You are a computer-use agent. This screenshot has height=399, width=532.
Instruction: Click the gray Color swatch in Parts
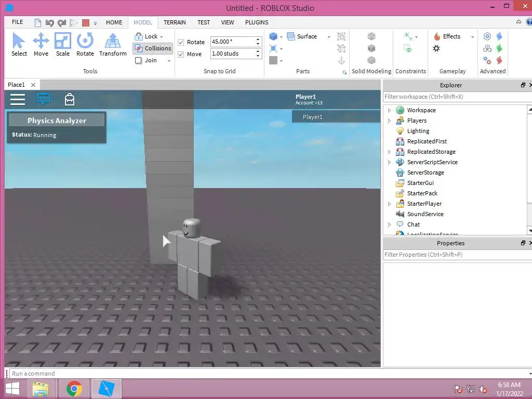273,60
